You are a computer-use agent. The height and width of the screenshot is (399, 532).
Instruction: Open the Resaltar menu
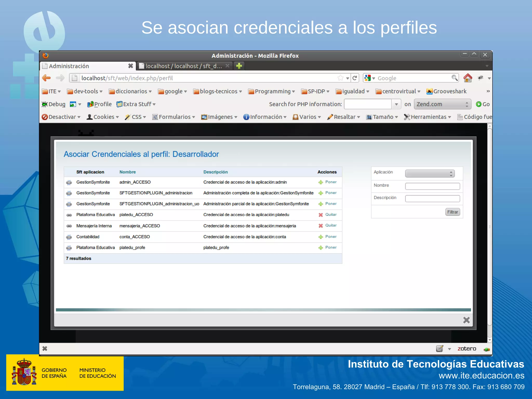coord(344,117)
